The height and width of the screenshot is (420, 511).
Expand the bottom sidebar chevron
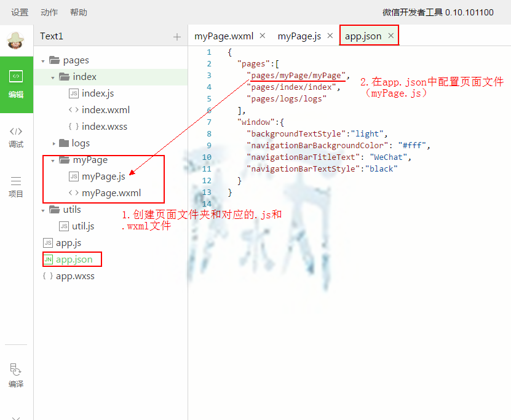(x=16, y=416)
